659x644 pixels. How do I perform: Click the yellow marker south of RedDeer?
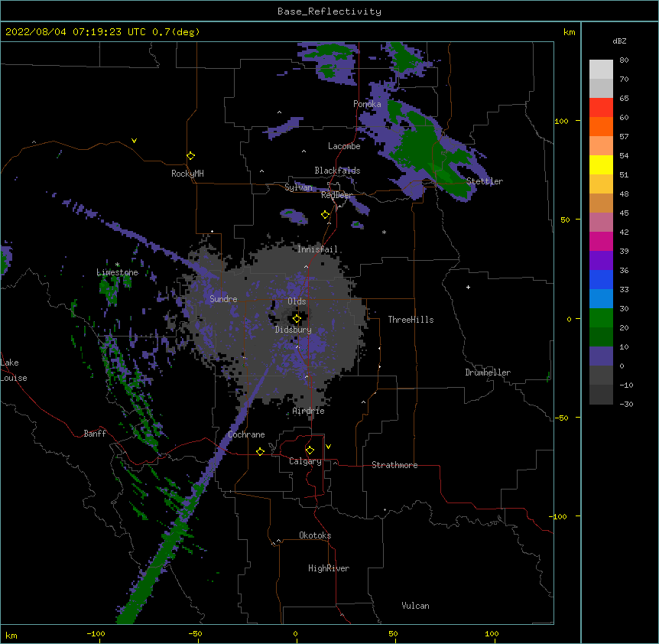[x=325, y=215]
